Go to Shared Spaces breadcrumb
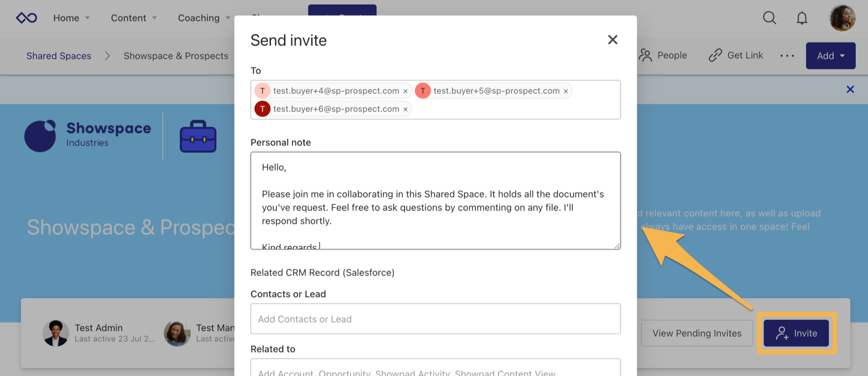868x376 pixels. coord(58,56)
